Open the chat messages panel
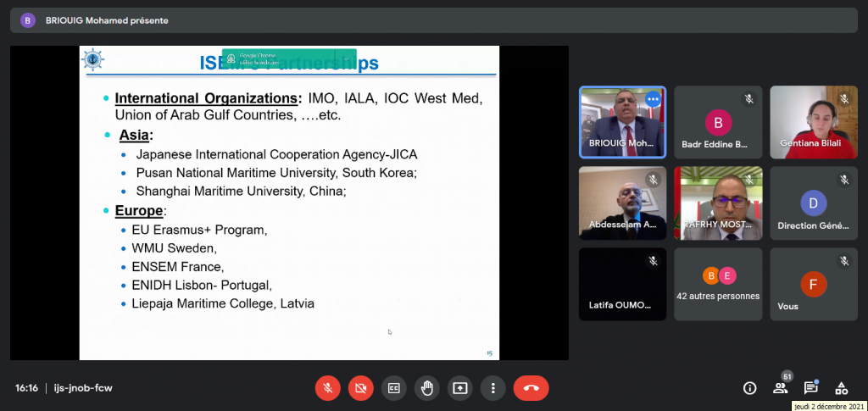The image size is (868, 411). tap(810, 388)
